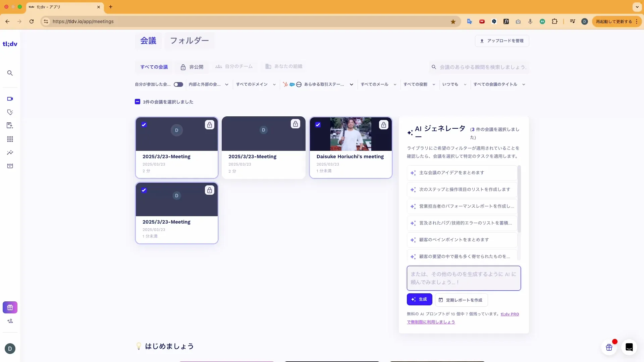Switch to the 会議 tab

148,41
